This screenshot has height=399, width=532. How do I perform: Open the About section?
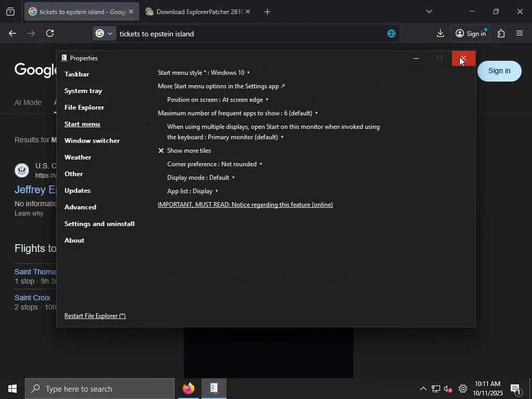tap(74, 241)
